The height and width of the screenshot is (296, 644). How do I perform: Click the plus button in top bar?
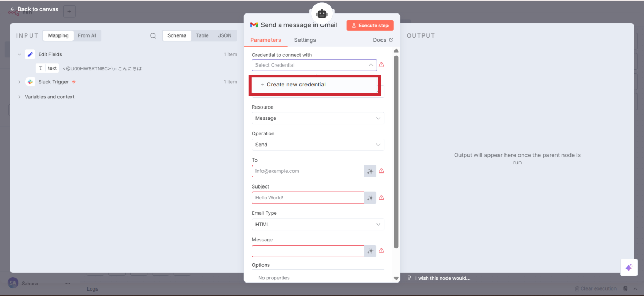click(69, 11)
